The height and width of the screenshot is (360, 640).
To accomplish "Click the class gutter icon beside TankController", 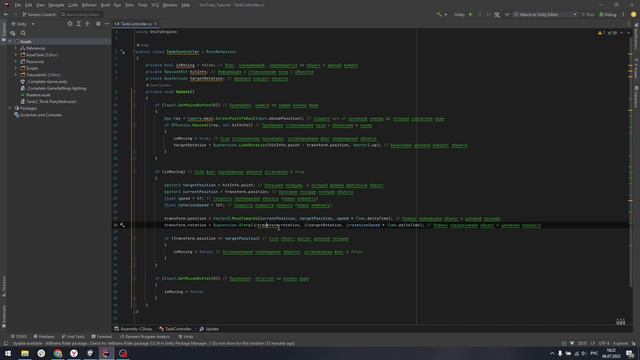I will [123, 52].
